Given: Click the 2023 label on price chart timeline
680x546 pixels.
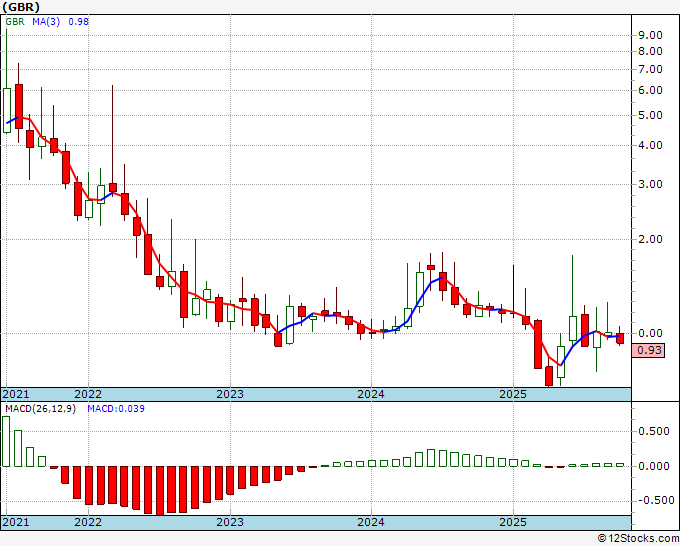Looking at the screenshot, I should pyautogui.click(x=230, y=394).
